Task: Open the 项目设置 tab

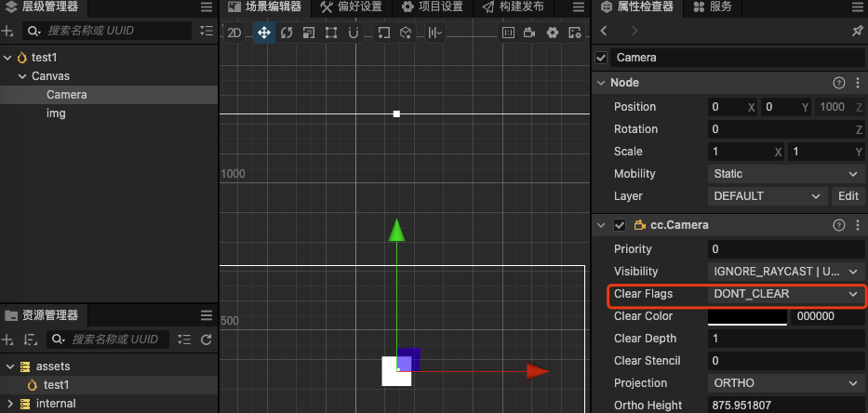Action: click(x=433, y=7)
